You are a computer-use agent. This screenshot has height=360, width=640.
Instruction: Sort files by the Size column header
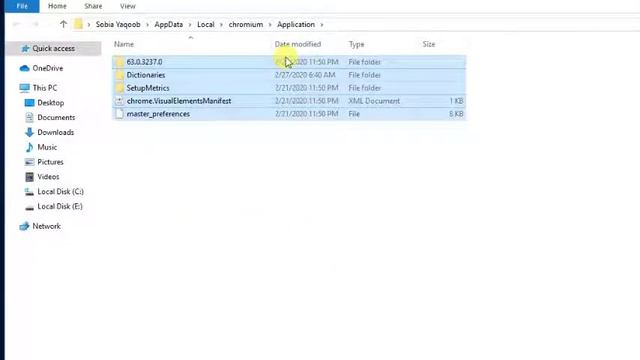click(x=429, y=44)
